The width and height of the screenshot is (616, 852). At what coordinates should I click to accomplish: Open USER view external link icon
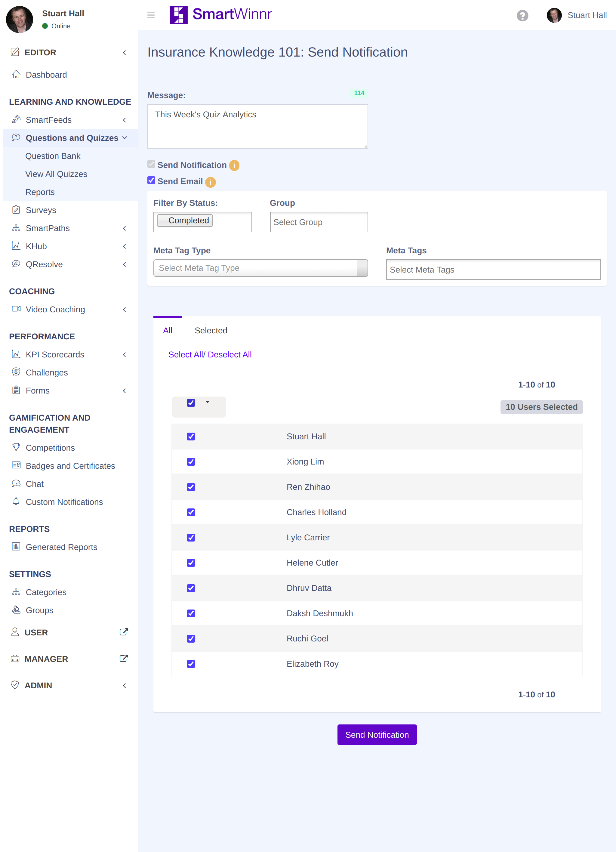pos(124,632)
